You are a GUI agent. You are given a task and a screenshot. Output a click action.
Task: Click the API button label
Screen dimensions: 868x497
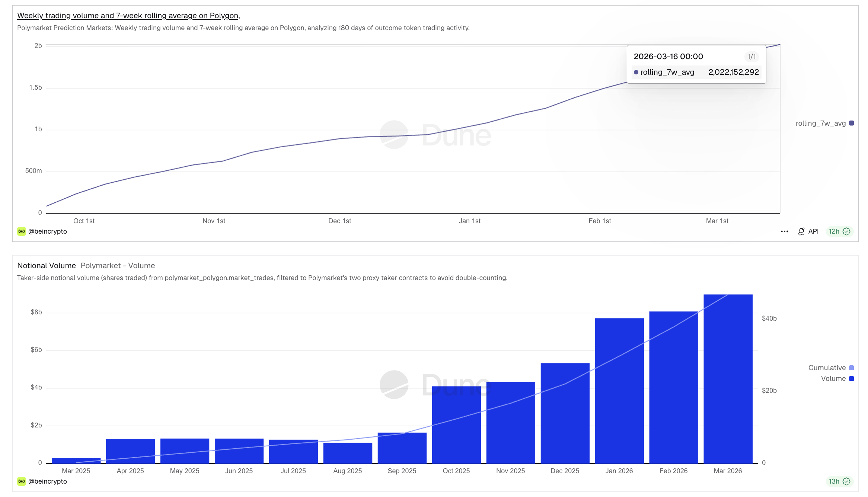[x=813, y=231]
